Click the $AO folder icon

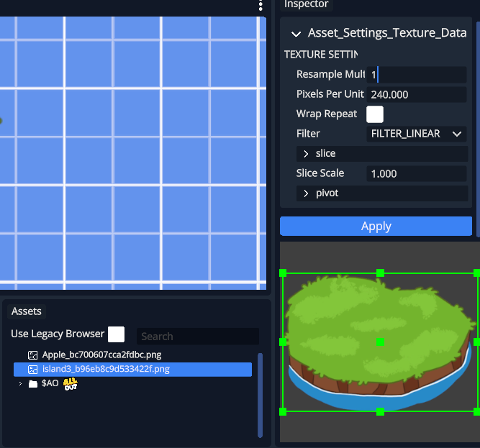click(33, 384)
